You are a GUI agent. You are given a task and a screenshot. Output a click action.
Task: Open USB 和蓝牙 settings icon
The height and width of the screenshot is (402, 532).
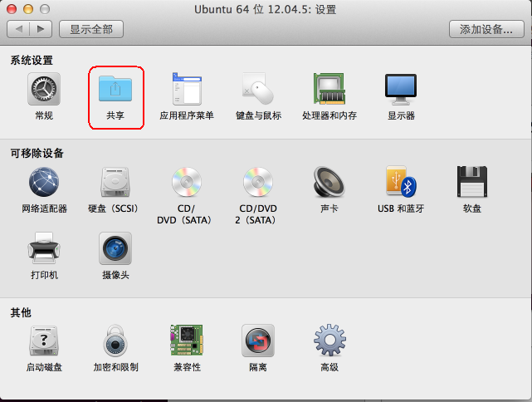point(401,182)
